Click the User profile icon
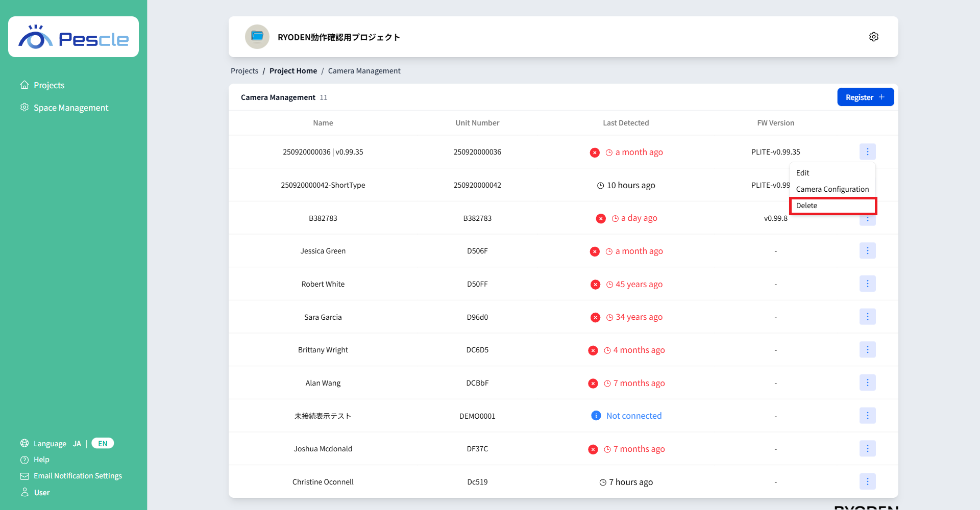 (24, 492)
